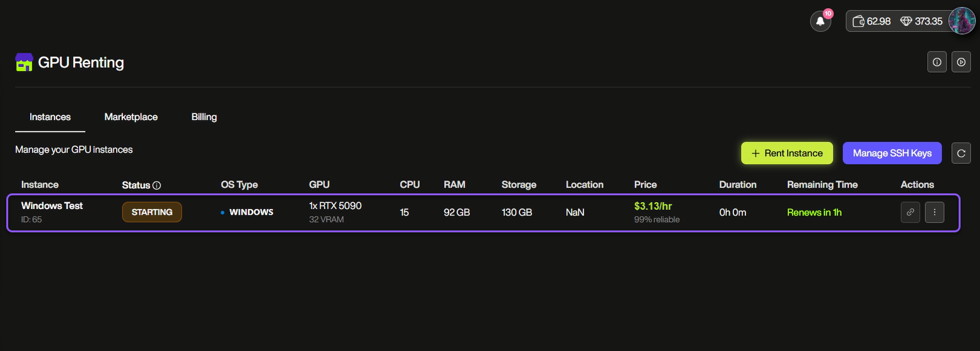Click the info icon beside Status
Viewport: 980px width, 351px height.
point(157,185)
